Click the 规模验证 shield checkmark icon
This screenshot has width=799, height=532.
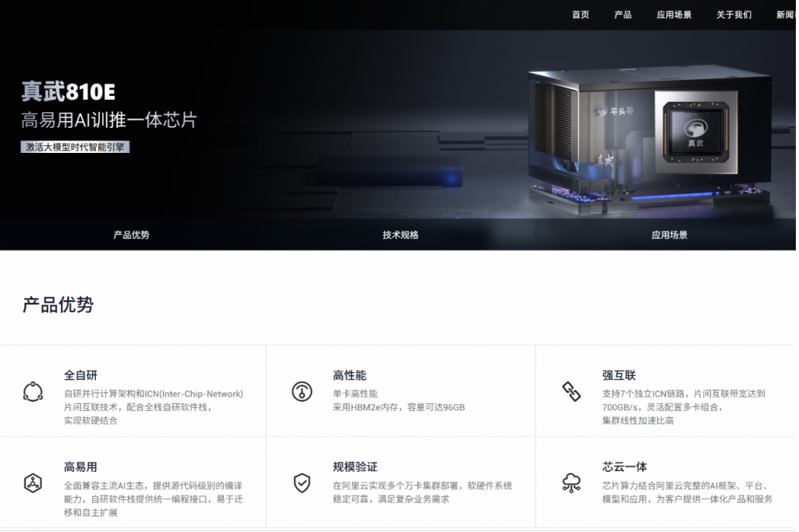point(302,482)
